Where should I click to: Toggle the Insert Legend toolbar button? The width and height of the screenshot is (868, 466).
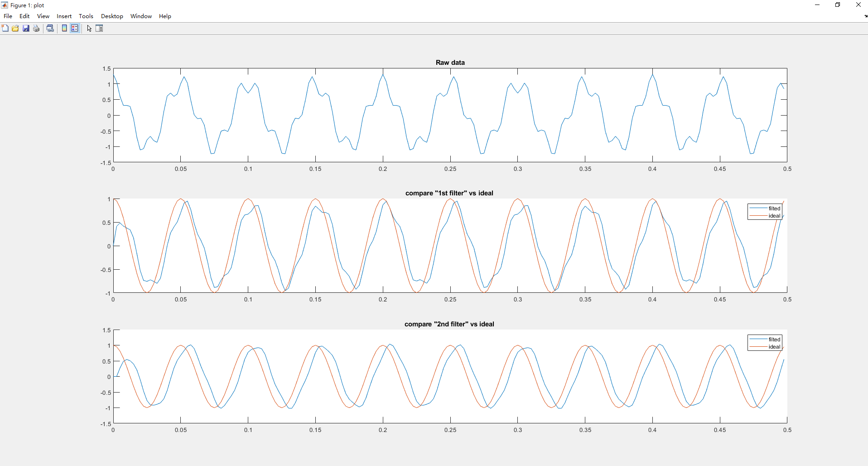[x=75, y=28]
